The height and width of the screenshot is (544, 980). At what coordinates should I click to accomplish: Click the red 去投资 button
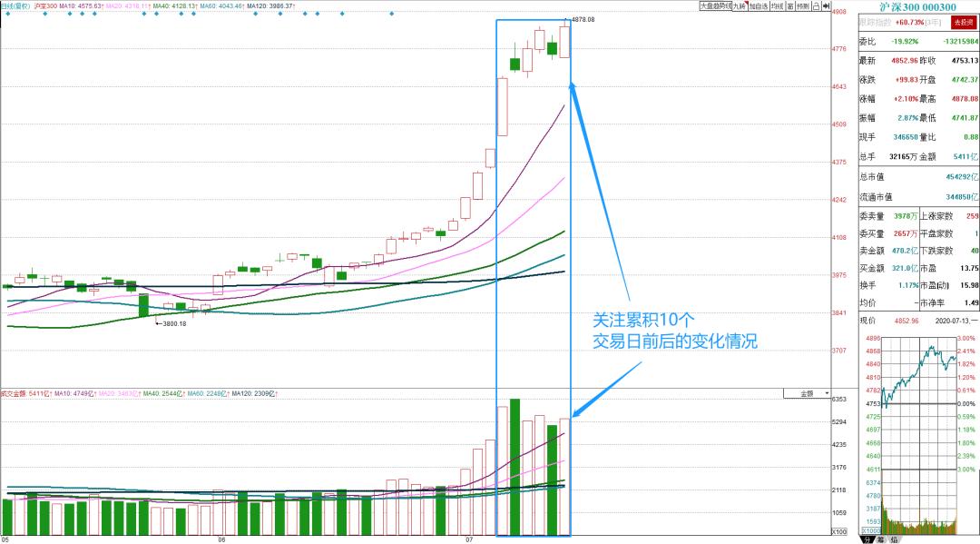point(963,22)
